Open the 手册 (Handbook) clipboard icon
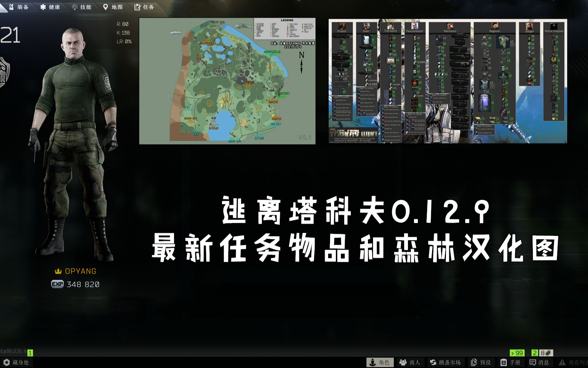Image resolution: width=588 pixels, height=368 pixels. 503,362
